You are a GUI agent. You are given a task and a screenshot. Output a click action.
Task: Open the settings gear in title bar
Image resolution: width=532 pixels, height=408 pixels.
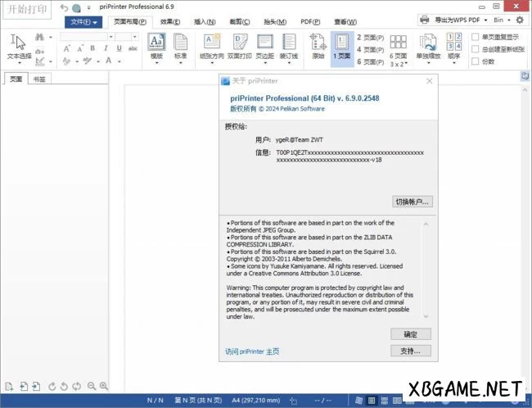(x=520, y=20)
